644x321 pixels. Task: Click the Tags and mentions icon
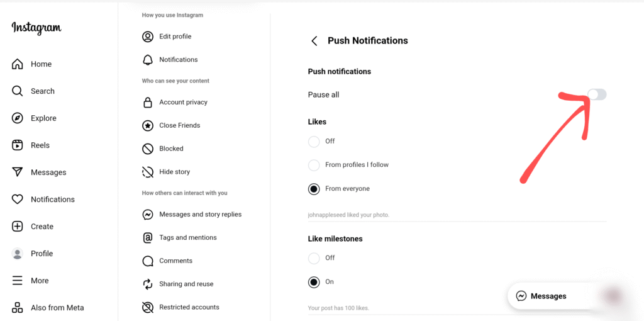148,238
